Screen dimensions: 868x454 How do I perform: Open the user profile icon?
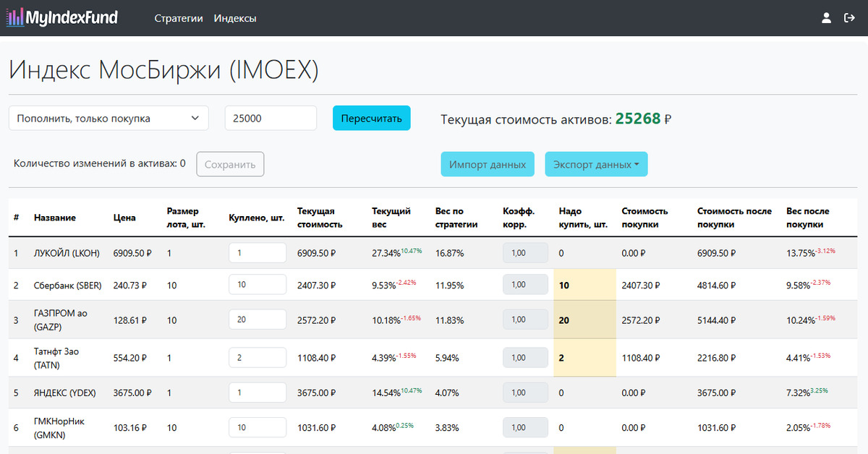click(826, 18)
